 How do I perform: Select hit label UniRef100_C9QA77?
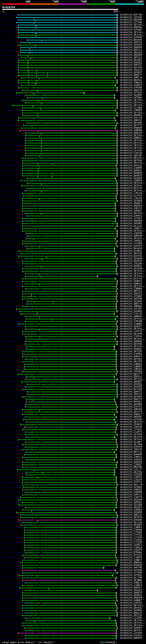coord(131,228)
